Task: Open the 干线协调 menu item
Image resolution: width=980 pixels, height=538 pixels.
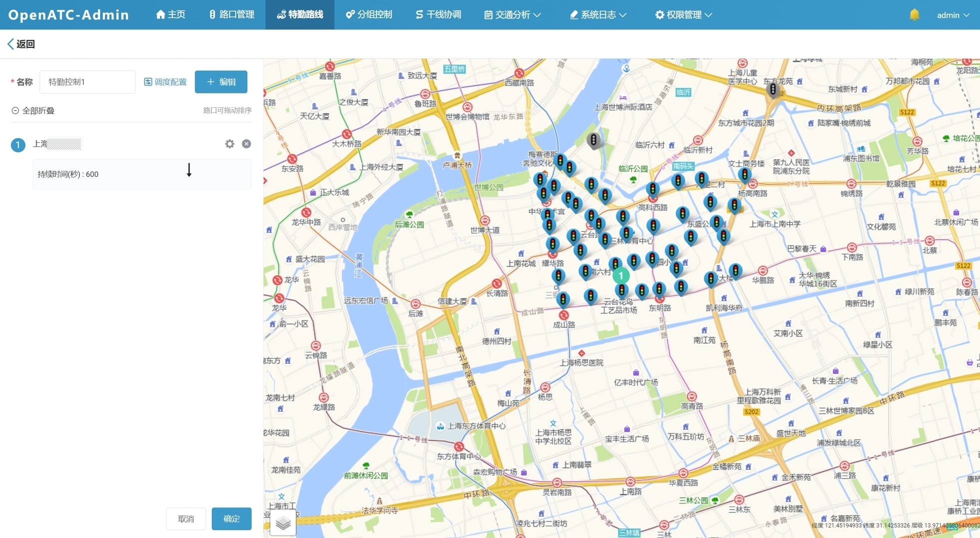Action: (438, 15)
